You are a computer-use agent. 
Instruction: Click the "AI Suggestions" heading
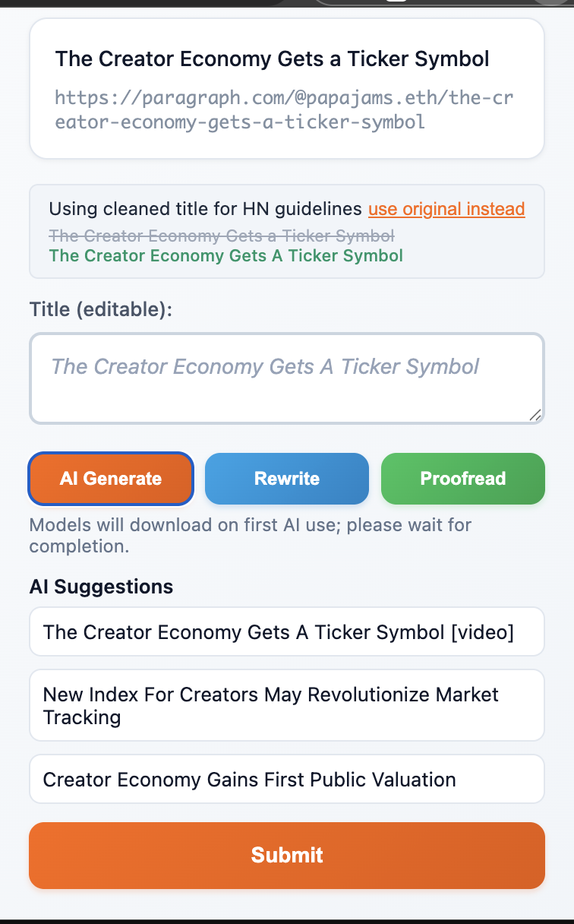point(101,587)
